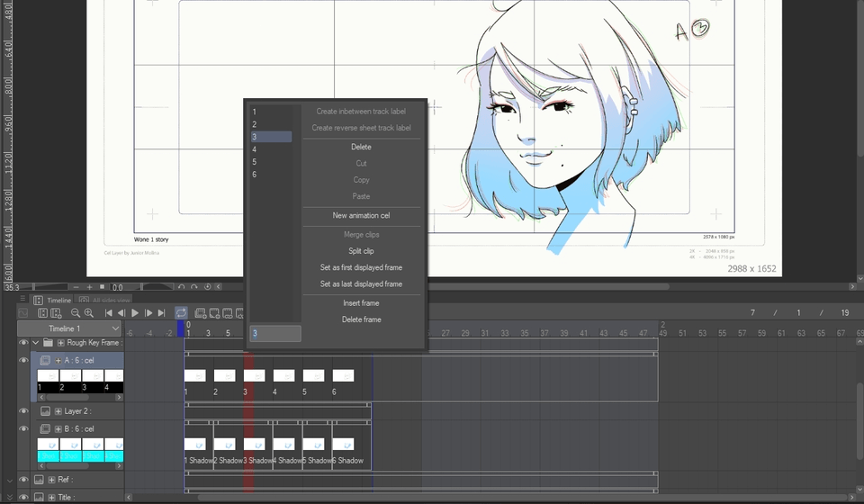The width and height of the screenshot is (864, 504).
Task: Choose New animation cel in context menu
Action: (x=362, y=215)
